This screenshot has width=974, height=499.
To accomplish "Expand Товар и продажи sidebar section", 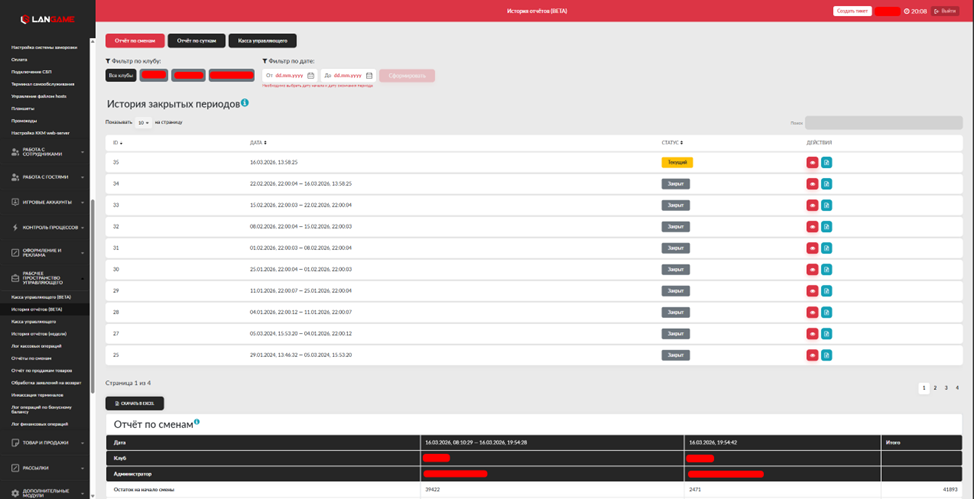I will click(47, 443).
